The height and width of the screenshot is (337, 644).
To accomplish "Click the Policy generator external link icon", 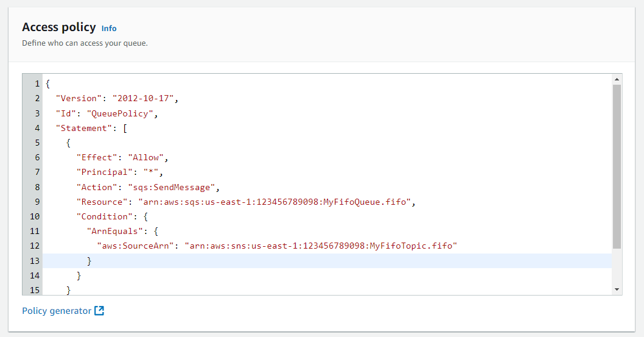I will 99,311.
